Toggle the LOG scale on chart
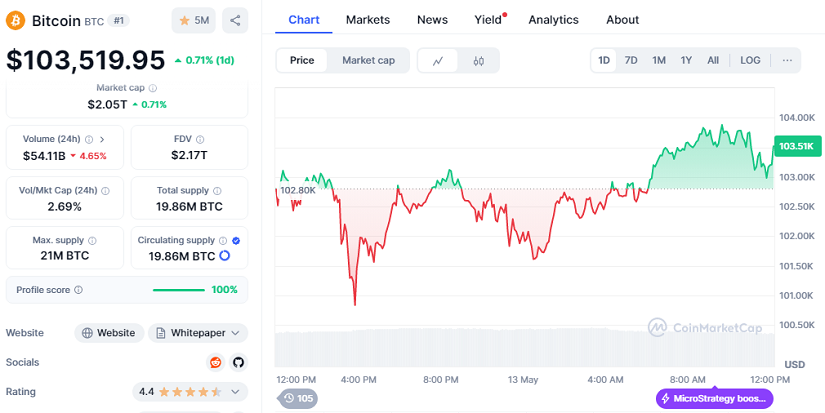This screenshot has height=413, width=825. 750,60
